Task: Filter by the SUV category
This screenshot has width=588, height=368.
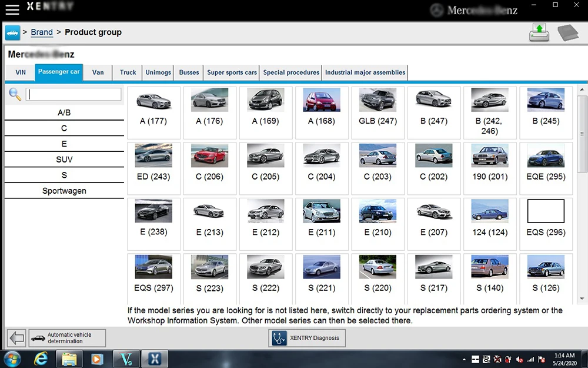Action: (64, 160)
